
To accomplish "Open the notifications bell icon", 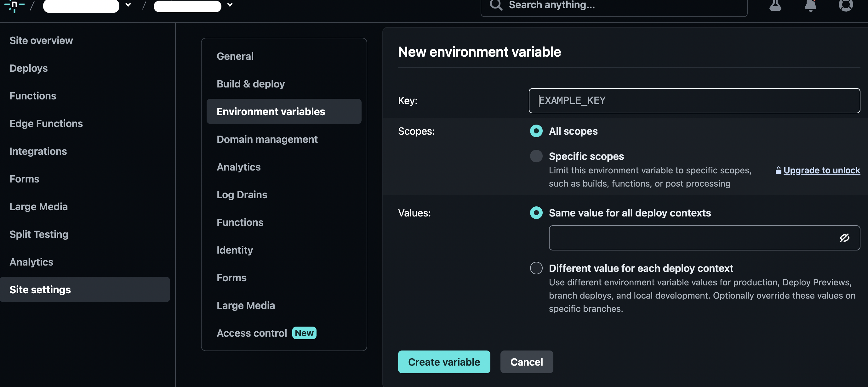I will pyautogui.click(x=810, y=5).
